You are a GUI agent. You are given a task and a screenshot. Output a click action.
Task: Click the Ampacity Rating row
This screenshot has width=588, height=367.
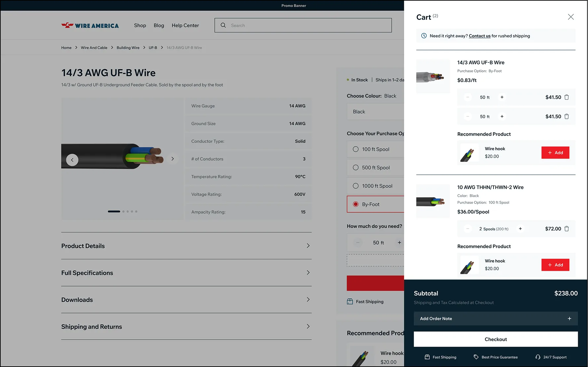[248, 212]
